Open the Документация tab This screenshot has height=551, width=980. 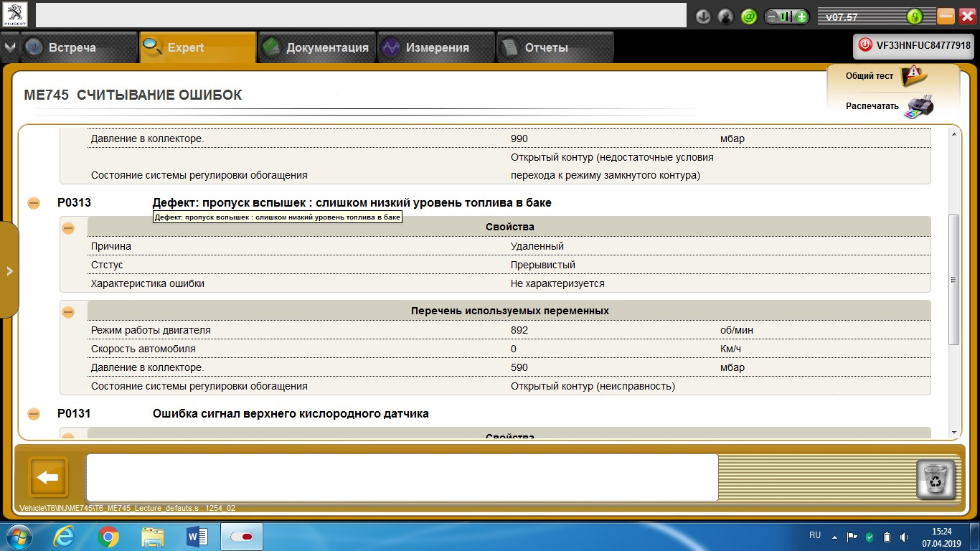click(317, 47)
